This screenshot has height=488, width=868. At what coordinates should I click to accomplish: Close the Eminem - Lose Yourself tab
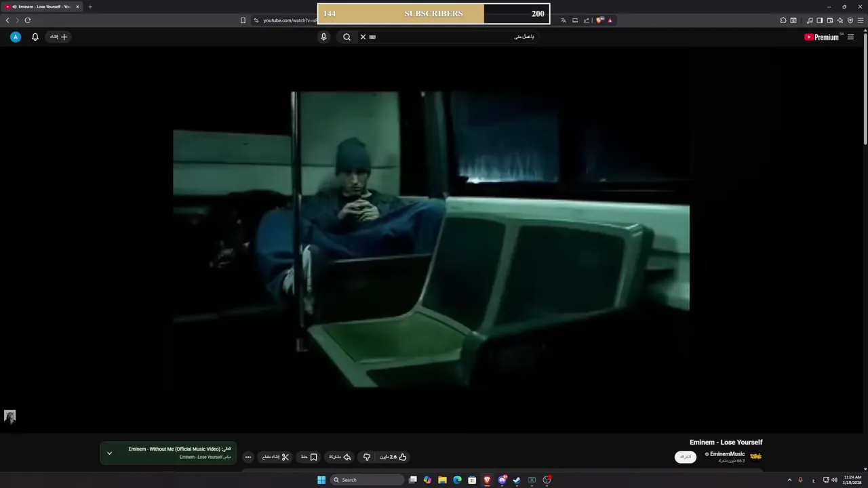pos(77,7)
